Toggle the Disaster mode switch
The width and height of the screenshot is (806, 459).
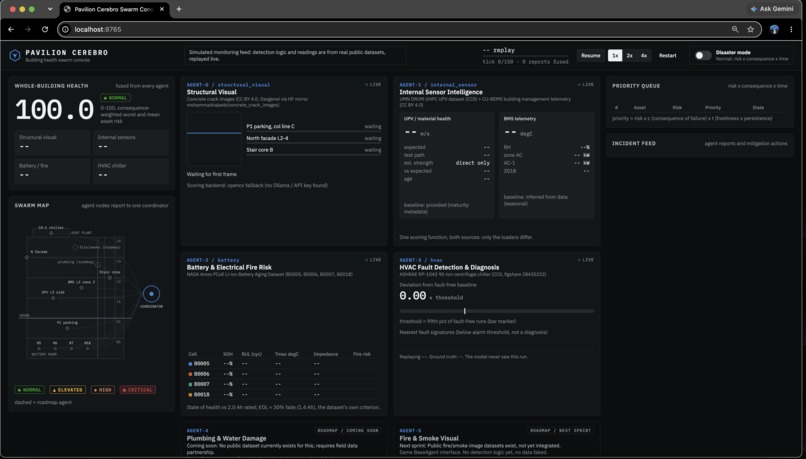tap(703, 56)
